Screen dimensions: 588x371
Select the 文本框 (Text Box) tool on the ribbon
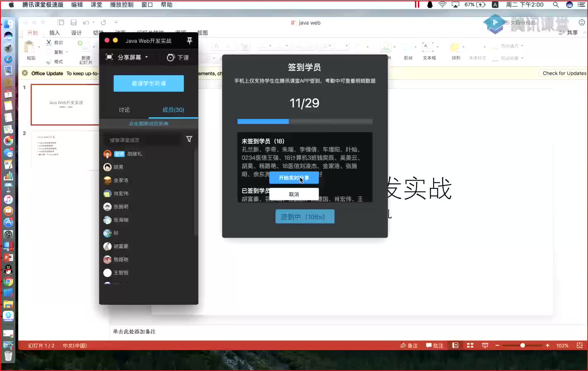429,52
